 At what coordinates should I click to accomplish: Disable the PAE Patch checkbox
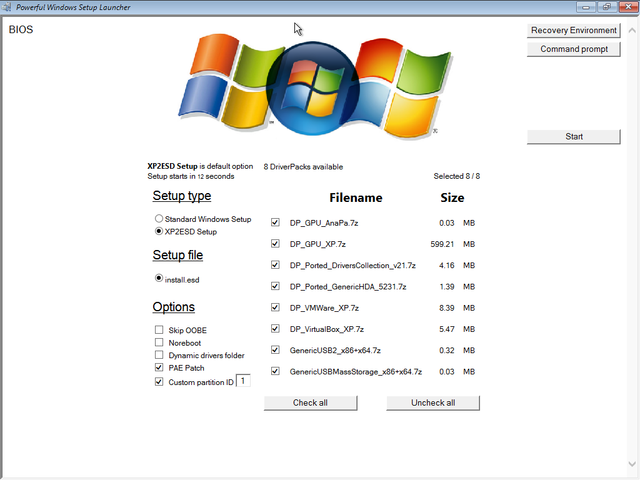tap(159, 368)
